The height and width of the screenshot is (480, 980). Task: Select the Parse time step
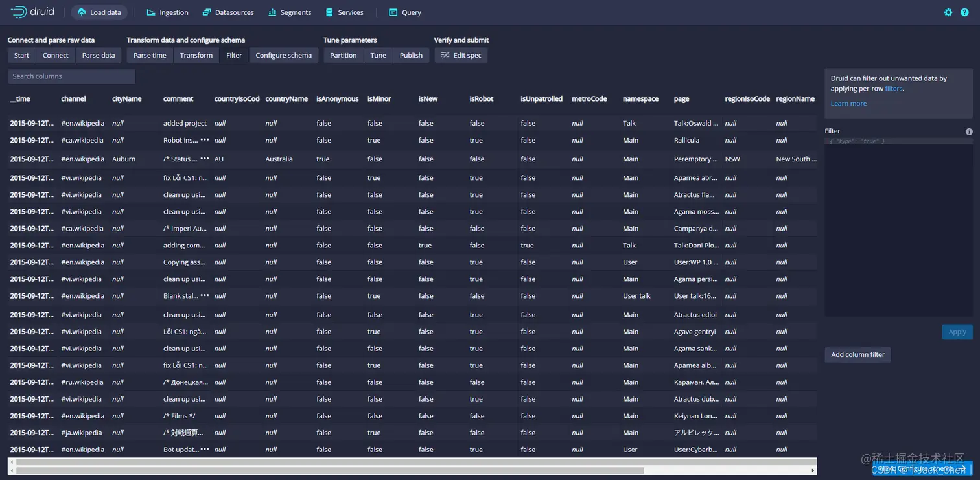150,56
